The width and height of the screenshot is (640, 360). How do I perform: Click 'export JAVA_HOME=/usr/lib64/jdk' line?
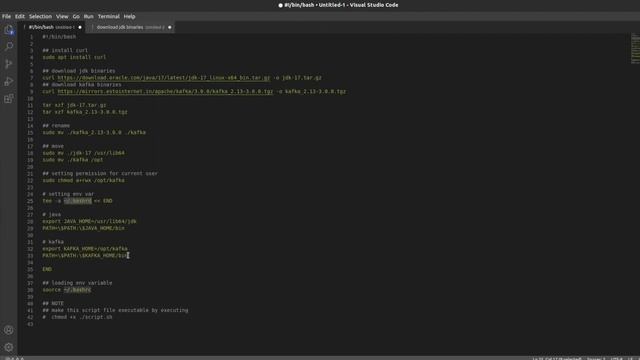click(x=89, y=221)
